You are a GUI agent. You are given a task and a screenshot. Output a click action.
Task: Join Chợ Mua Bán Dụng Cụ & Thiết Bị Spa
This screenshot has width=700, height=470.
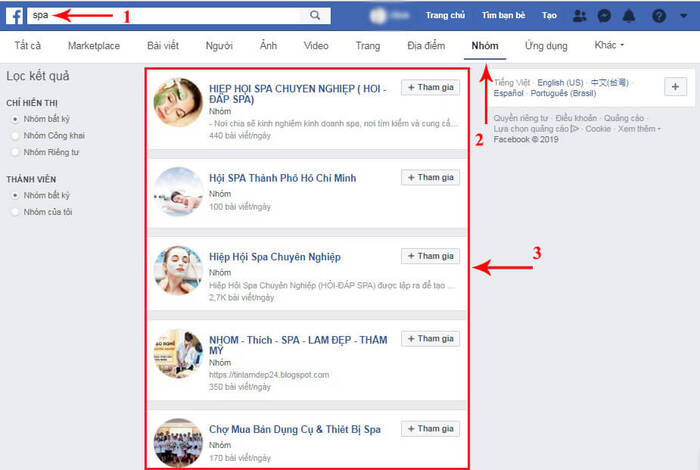pyautogui.click(x=430, y=429)
